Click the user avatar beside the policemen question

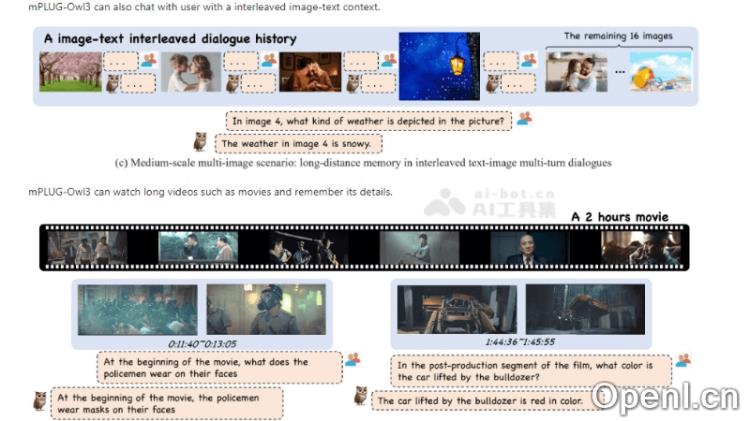352,360
